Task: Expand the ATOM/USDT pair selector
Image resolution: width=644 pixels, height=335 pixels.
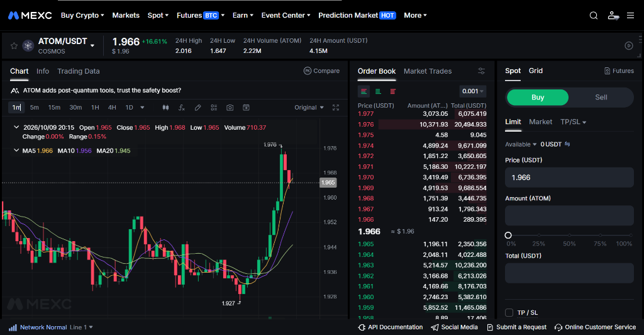Action: (92, 45)
